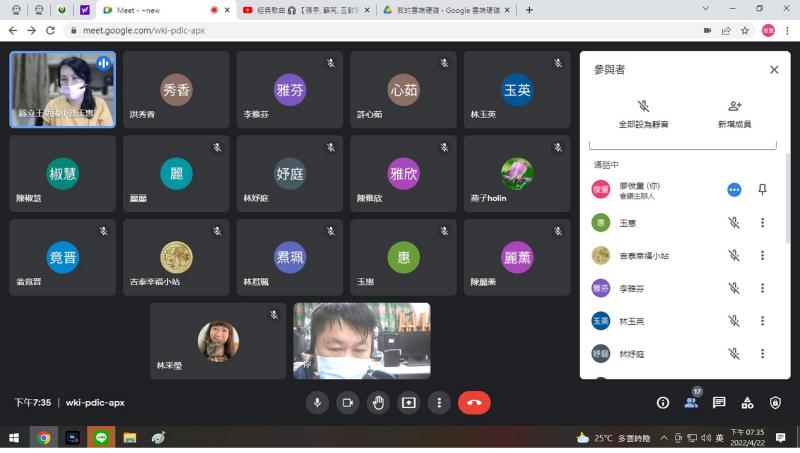This screenshot has width=800, height=453.
Task: Turn off the camera in call controls
Action: pyautogui.click(x=347, y=402)
